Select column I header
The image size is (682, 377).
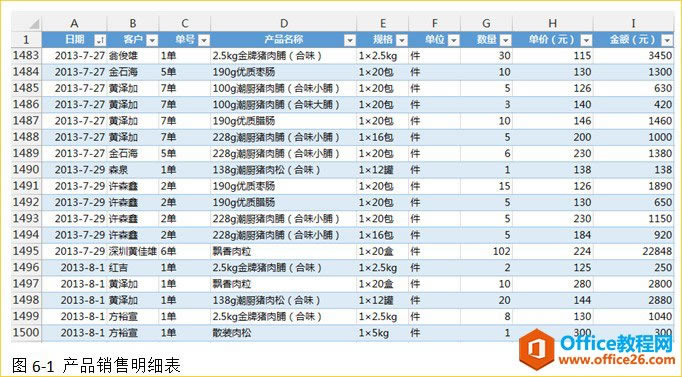point(633,23)
